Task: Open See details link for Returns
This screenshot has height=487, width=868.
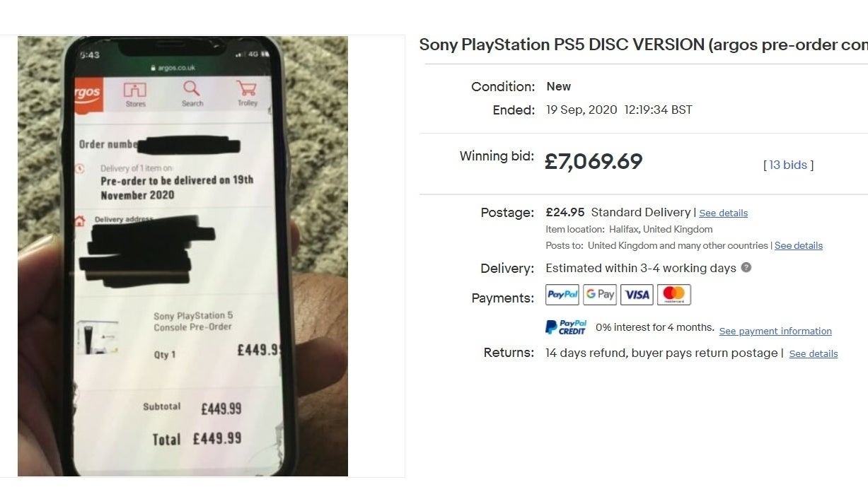Action: pos(814,353)
